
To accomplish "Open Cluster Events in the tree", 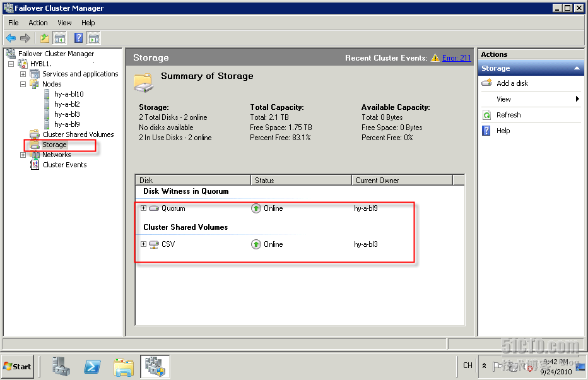I will point(64,165).
